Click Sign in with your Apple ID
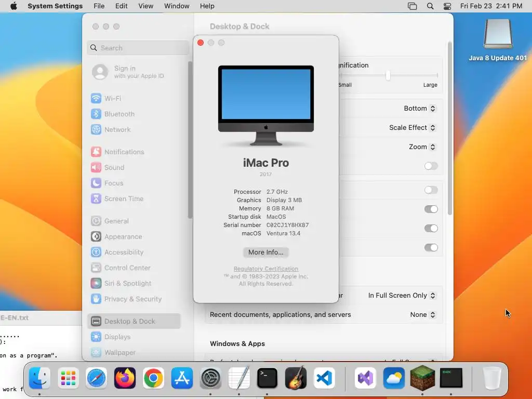 pyautogui.click(x=128, y=72)
